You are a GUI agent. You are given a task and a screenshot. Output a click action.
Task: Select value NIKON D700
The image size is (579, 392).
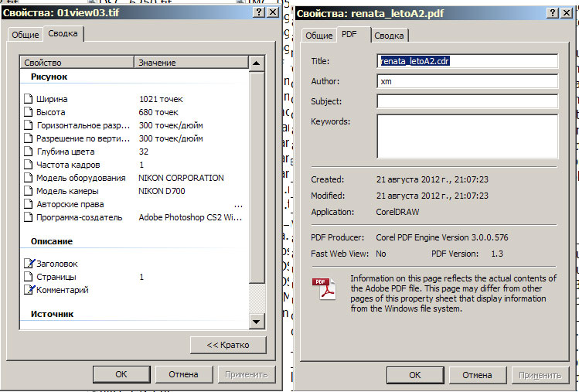(x=162, y=191)
